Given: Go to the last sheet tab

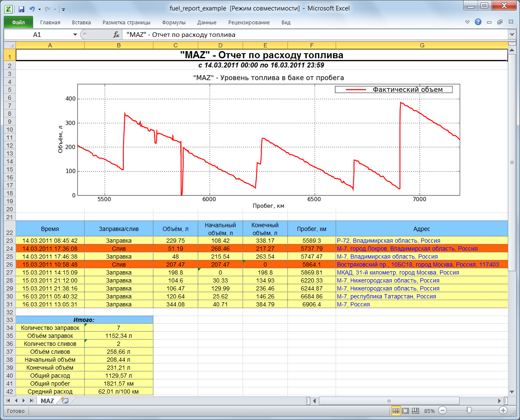Looking at the screenshot, I should coord(31,401).
